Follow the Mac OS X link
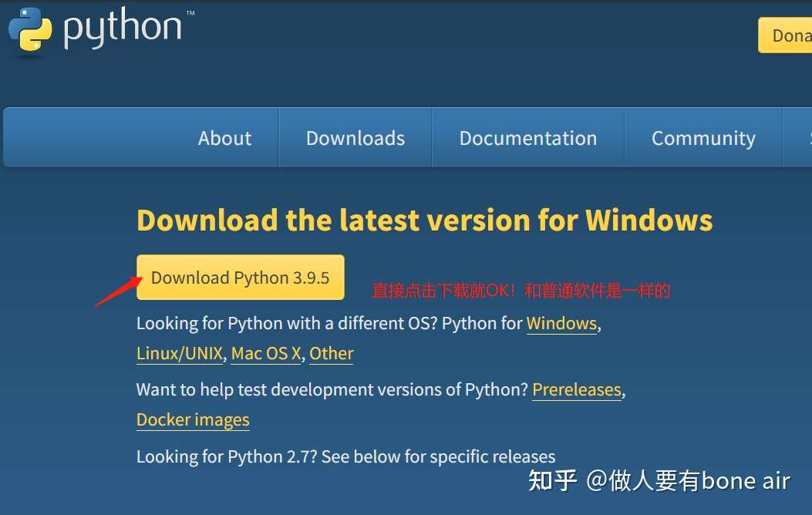Screen dimensions: 812x515 [x=266, y=354]
